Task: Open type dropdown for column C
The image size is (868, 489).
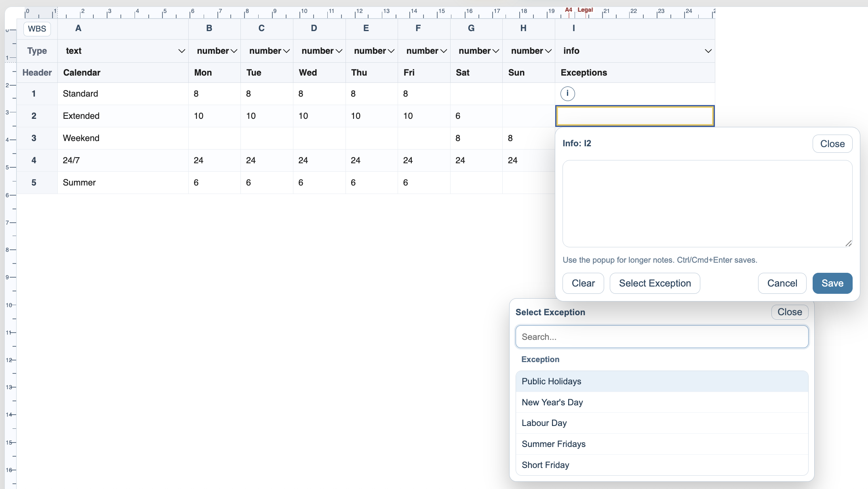Action: tap(267, 51)
